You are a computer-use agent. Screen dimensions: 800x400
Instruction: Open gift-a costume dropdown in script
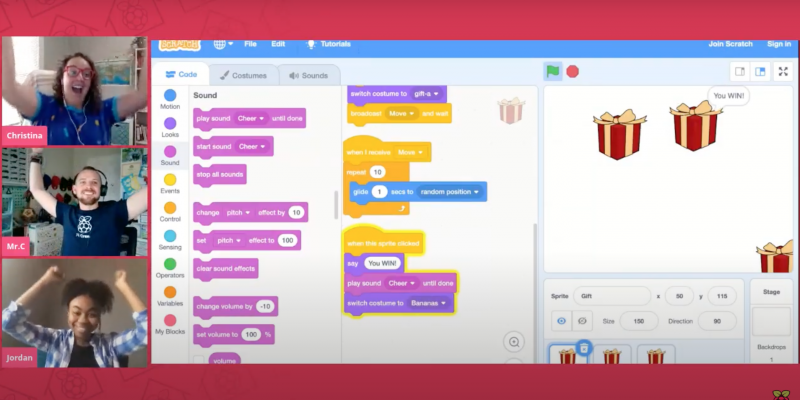click(426, 94)
